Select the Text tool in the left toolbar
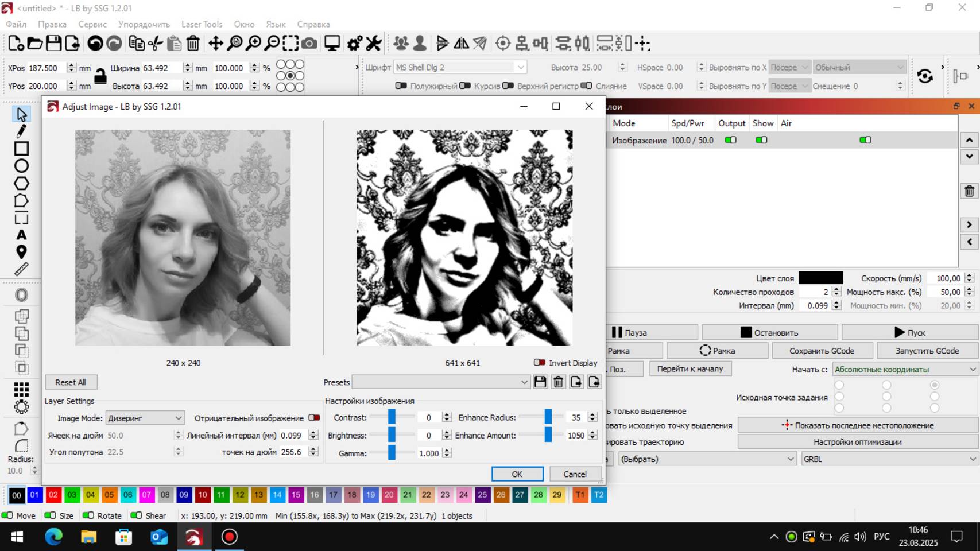The height and width of the screenshot is (551, 980). 22,234
